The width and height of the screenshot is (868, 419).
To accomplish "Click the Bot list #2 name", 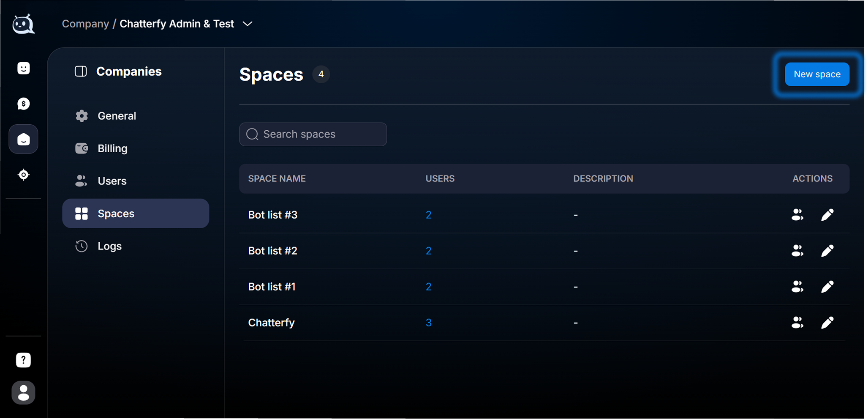I will tap(273, 251).
